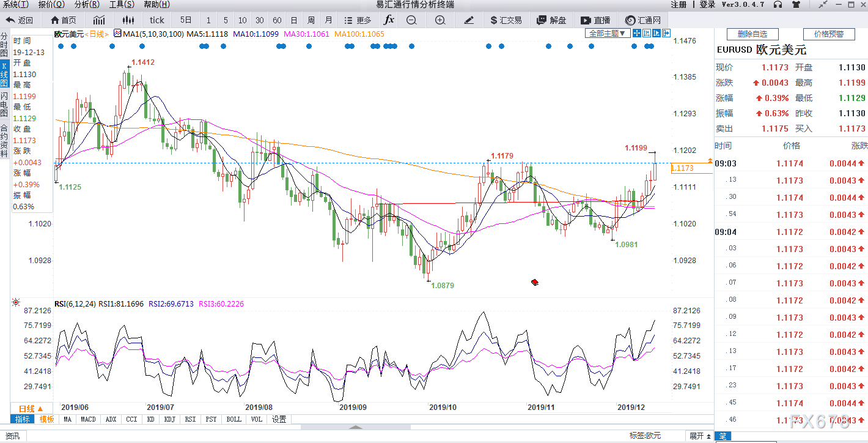Select the tick period
The height and width of the screenshot is (443, 868).
[x=157, y=20]
